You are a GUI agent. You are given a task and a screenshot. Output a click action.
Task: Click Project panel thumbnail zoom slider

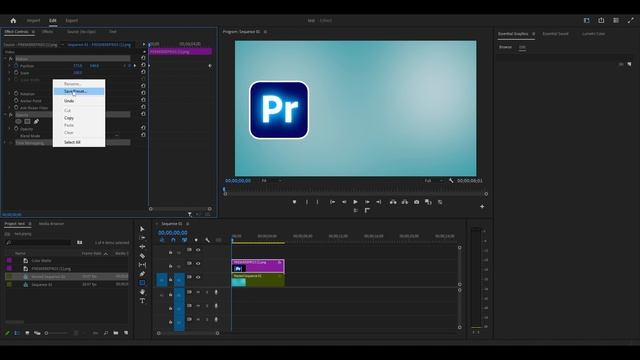pyautogui.click(x=56, y=333)
